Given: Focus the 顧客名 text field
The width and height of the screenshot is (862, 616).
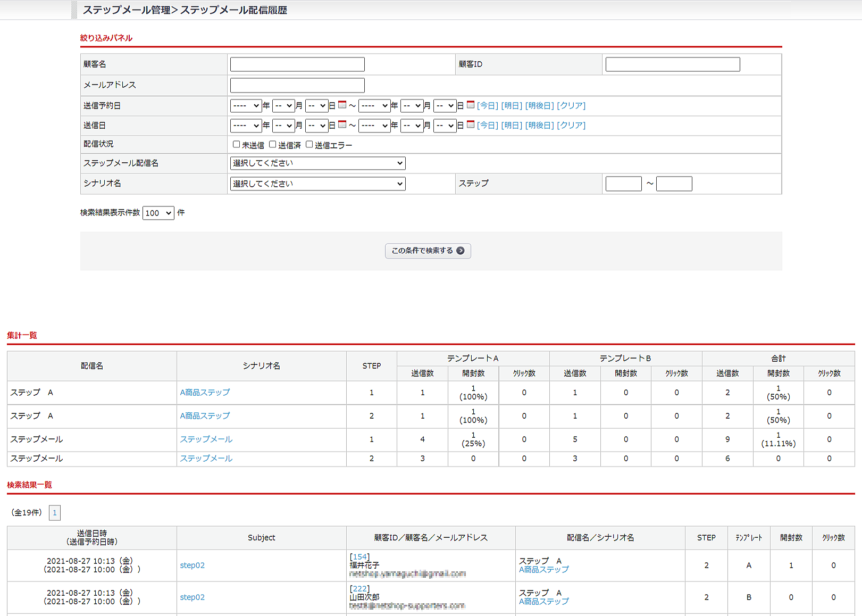Looking at the screenshot, I should coord(297,64).
